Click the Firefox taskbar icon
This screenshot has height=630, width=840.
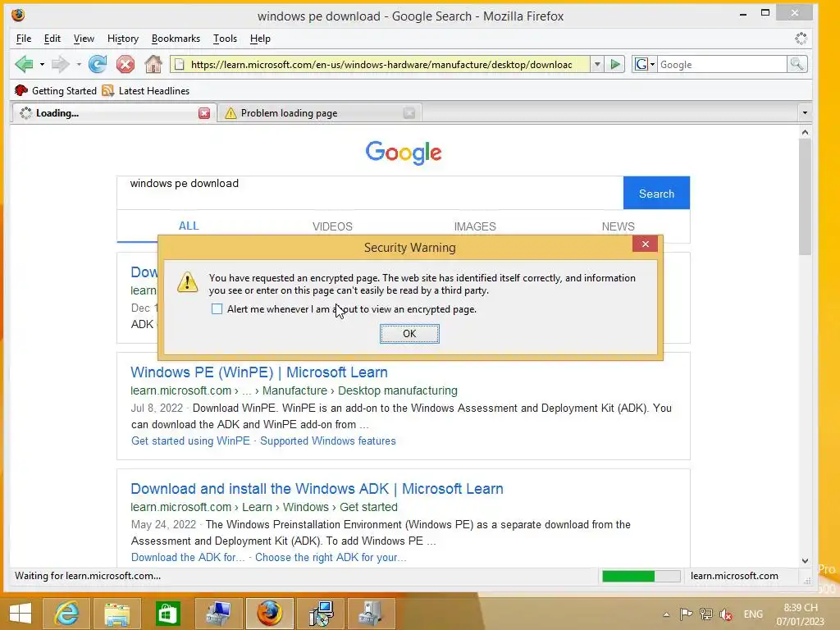[x=269, y=614]
